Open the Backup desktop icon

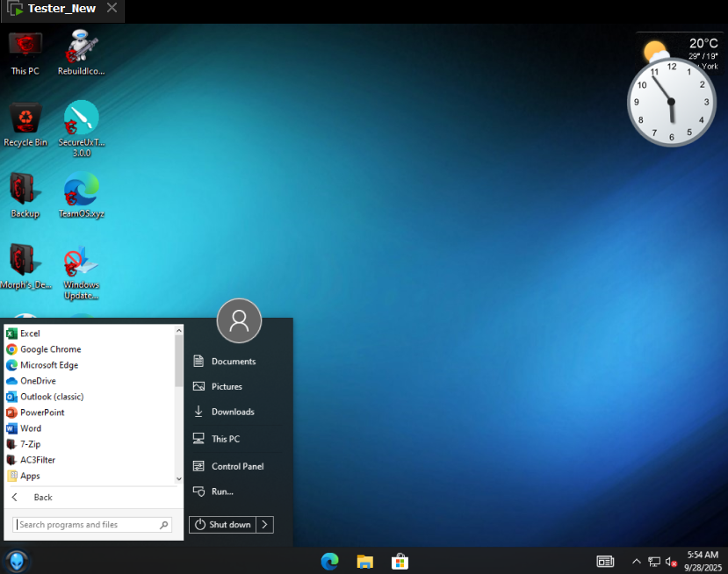[25, 193]
